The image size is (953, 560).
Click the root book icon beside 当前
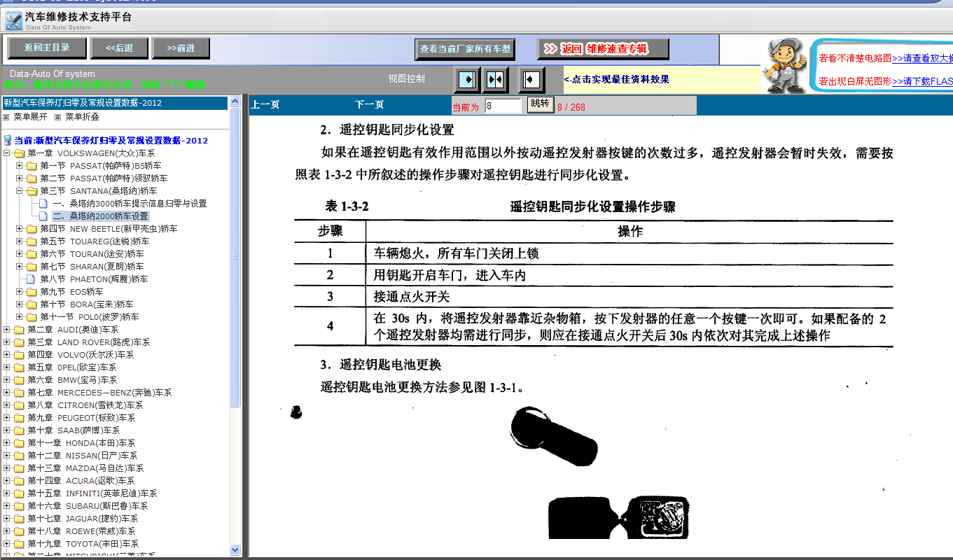[8, 141]
